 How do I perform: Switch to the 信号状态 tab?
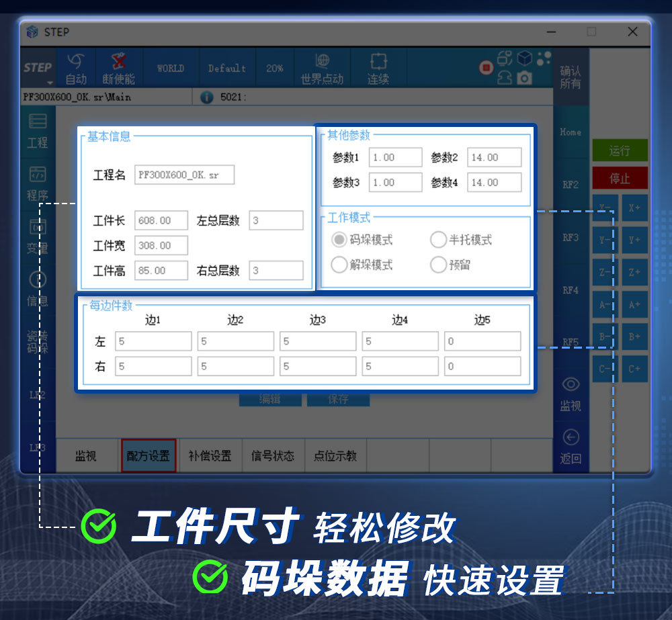tap(274, 455)
